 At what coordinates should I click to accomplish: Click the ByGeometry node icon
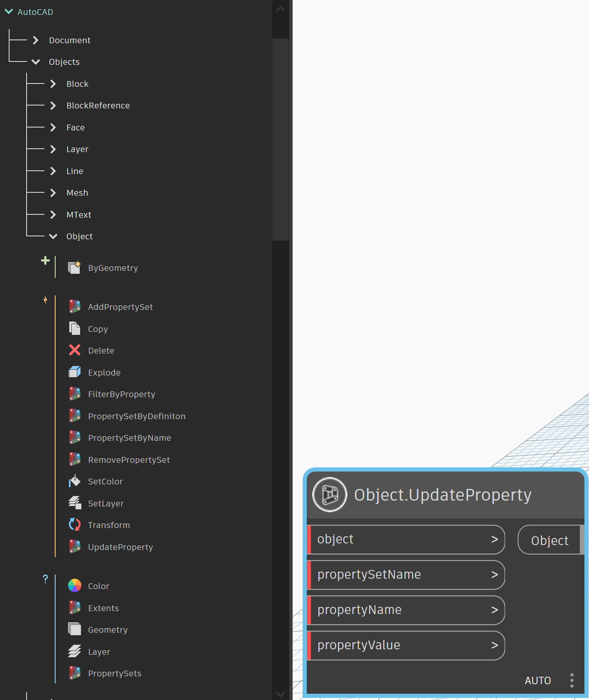[x=74, y=268]
